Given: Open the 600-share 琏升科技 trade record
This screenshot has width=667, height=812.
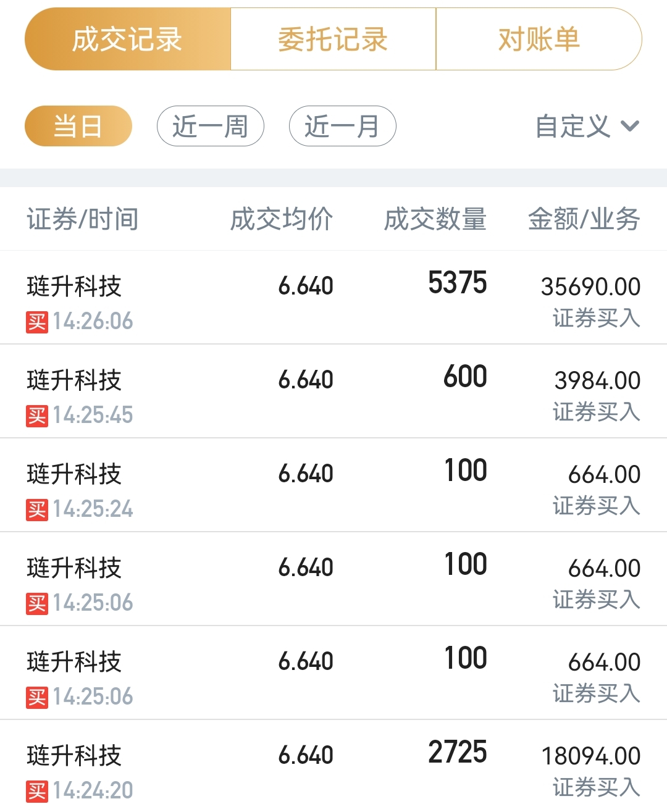Looking at the screenshot, I should 333,391.
